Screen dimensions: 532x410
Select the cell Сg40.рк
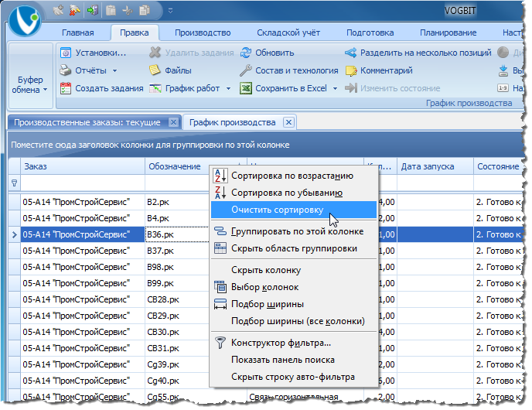tap(177, 381)
